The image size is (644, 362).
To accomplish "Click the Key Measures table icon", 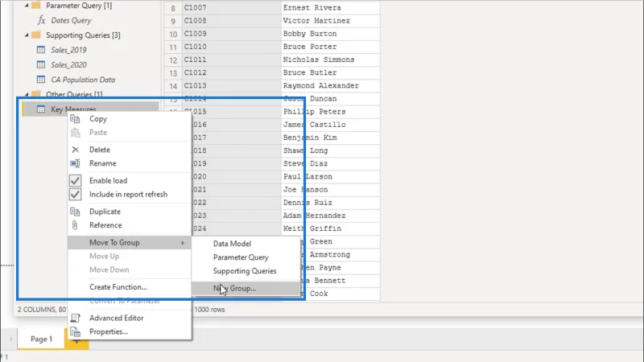I will click(x=41, y=109).
